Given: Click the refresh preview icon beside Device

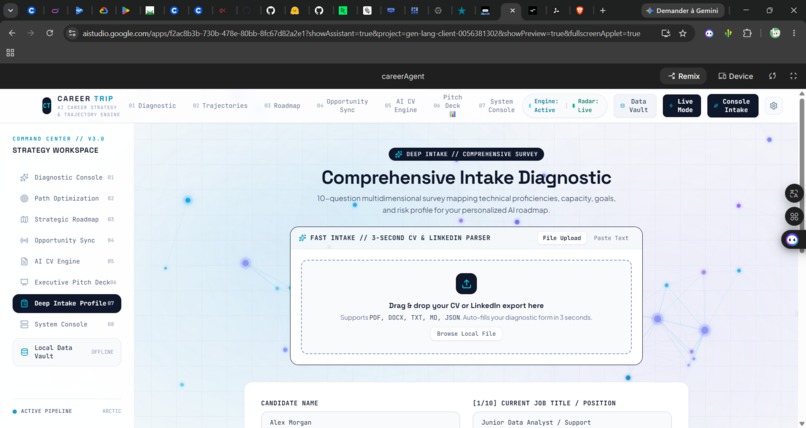Looking at the screenshot, I should 772,76.
